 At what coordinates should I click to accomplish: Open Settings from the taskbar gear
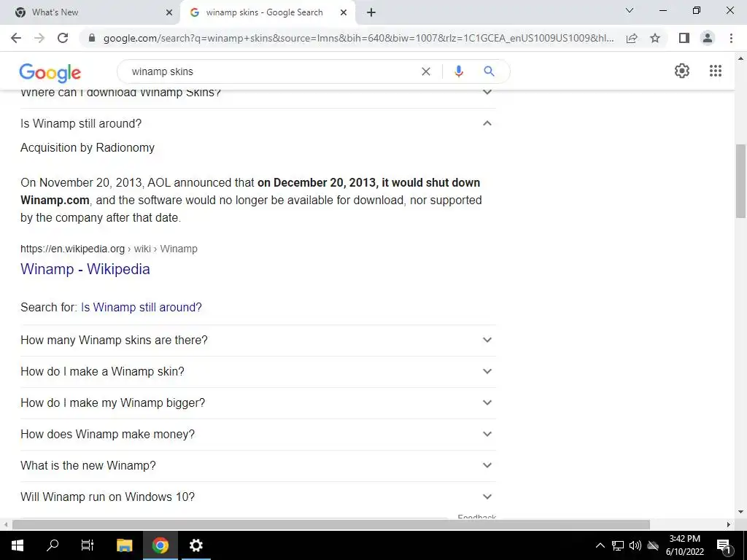pyautogui.click(x=196, y=545)
